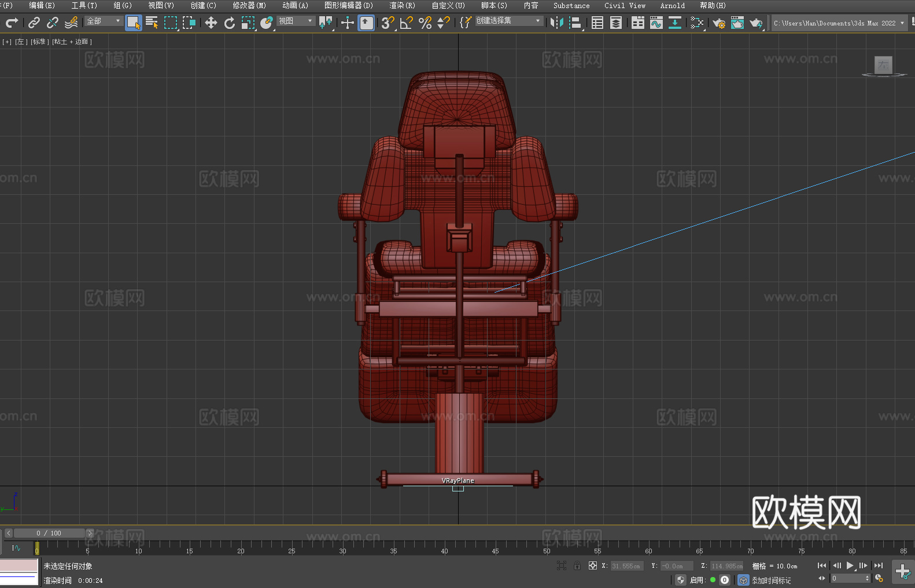Play the animation
The width and height of the screenshot is (915, 588).
[x=850, y=565]
